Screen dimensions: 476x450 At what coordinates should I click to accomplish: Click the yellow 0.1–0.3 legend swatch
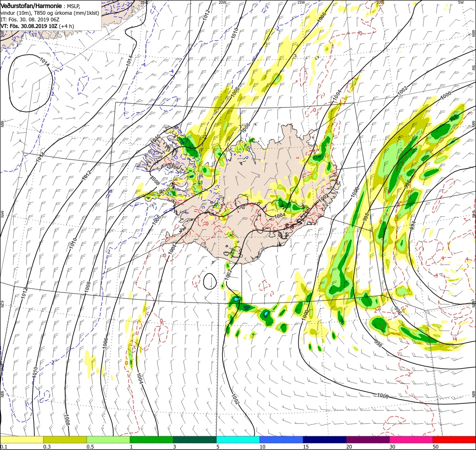21,440
